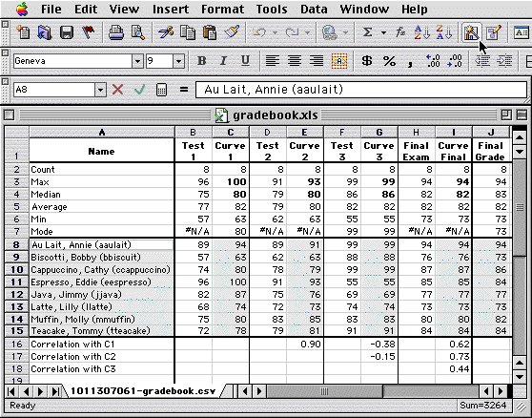Confirm the entry with green checkmark
The height and width of the screenshot is (418, 532).
(x=140, y=90)
